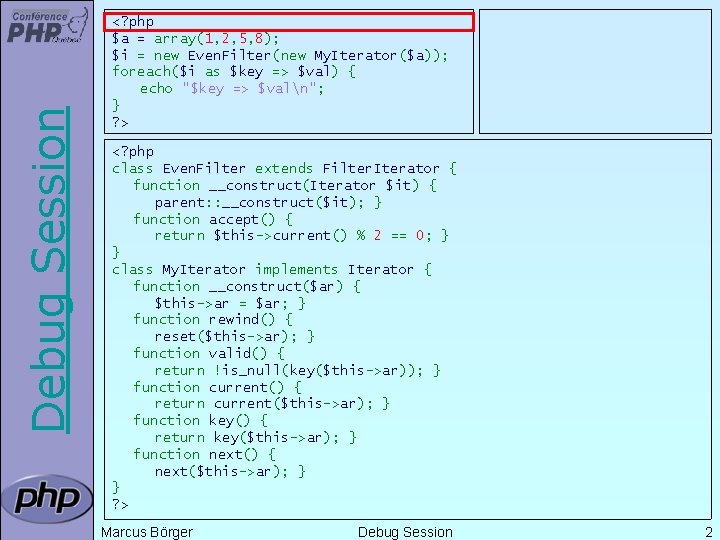Click the "reset($this->ar); }" line

coord(234,337)
